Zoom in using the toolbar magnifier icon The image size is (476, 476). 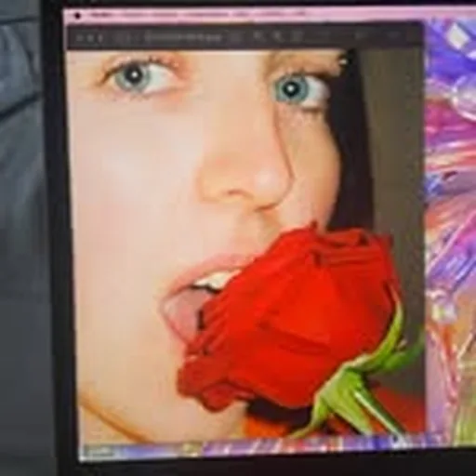pyautogui.click(x=278, y=36)
